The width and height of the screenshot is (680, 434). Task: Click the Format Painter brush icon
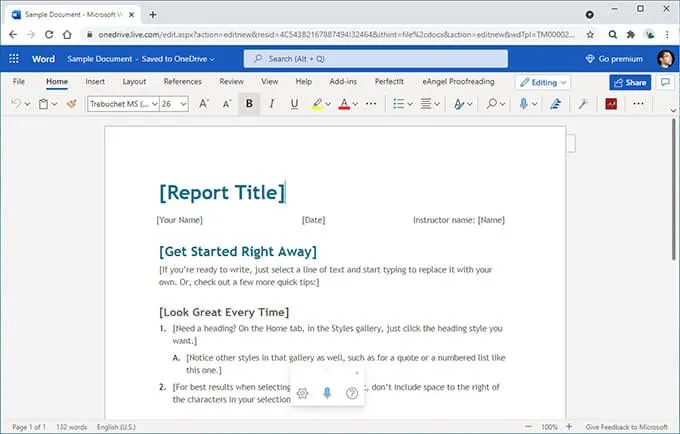pos(71,103)
